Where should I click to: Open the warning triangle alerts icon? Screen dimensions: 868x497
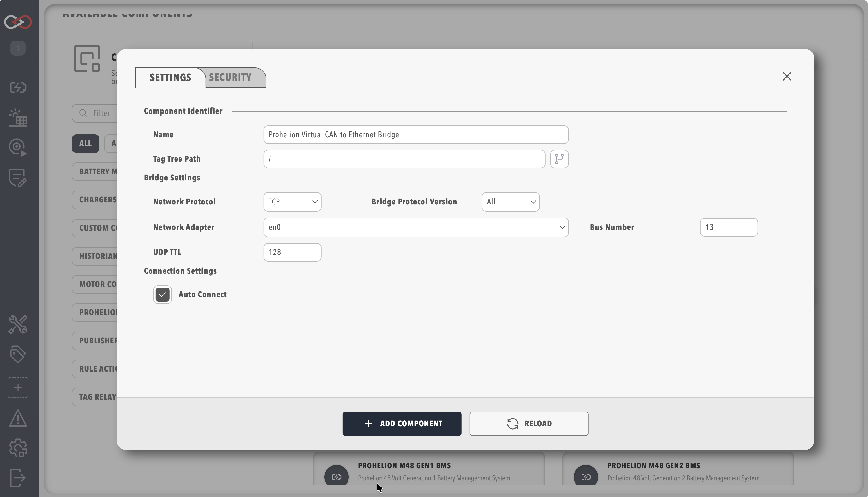[18, 418]
